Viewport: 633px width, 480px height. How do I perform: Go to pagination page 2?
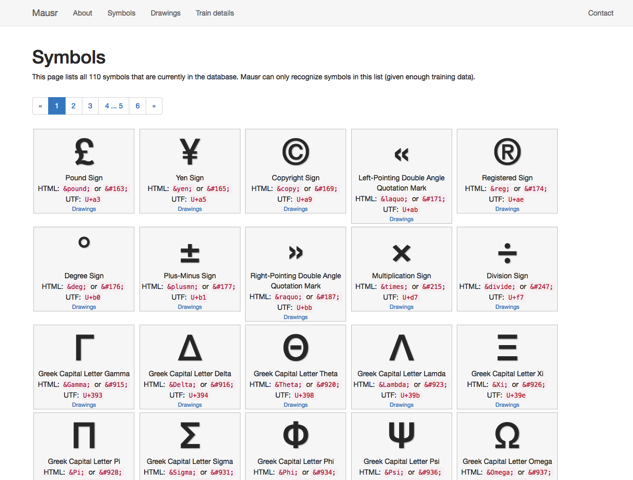tap(73, 106)
